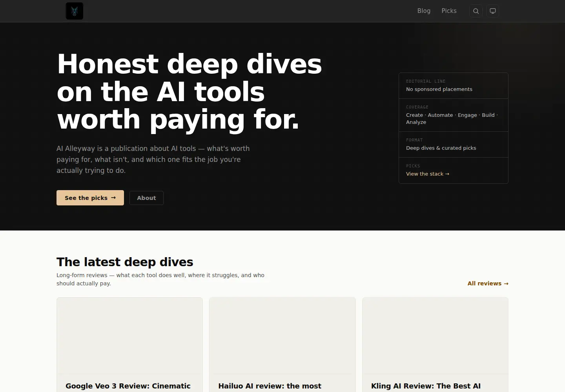Select 'Deep dives & curated picks' text
This screenshot has width=565, height=392.
pyautogui.click(x=441, y=148)
